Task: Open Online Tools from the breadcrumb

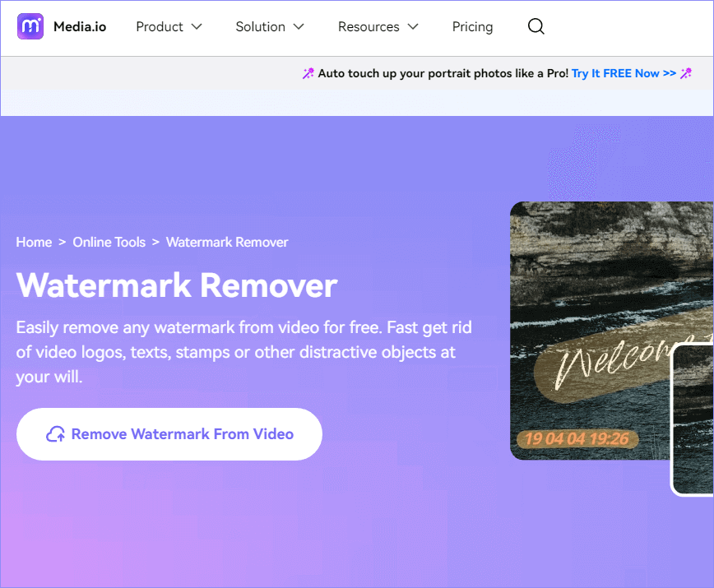Action: tap(109, 242)
